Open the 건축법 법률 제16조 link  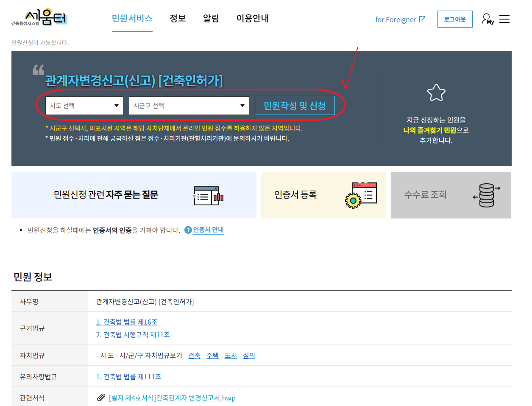coord(127,322)
